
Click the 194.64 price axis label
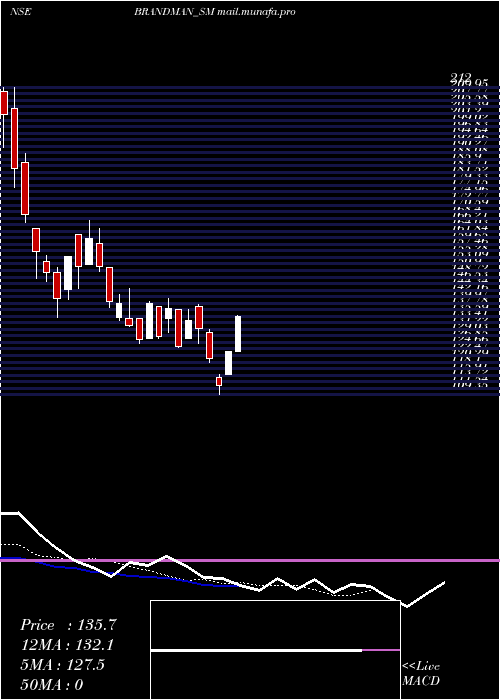[x=469, y=129]
